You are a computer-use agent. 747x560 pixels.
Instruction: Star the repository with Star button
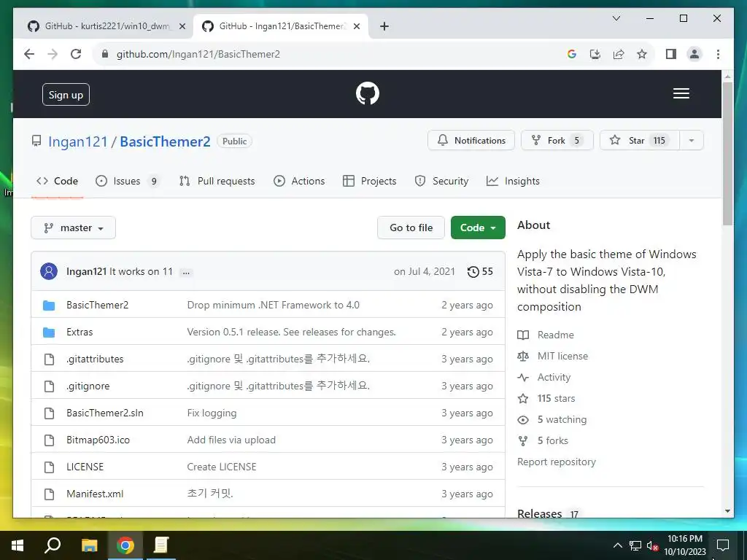coord(639,141)
